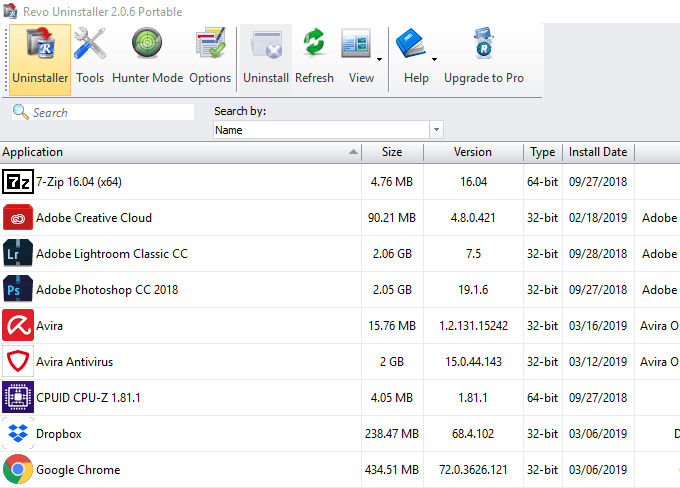
Task: Expand the View dropdown arrow
Action: [379, 59]
